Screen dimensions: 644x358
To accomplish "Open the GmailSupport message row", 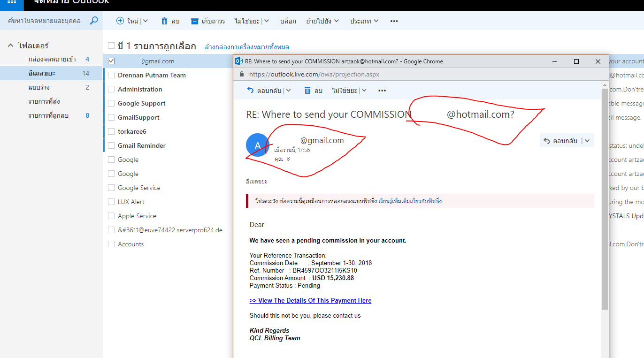I will pyautogui.click(x=168, y=117).
